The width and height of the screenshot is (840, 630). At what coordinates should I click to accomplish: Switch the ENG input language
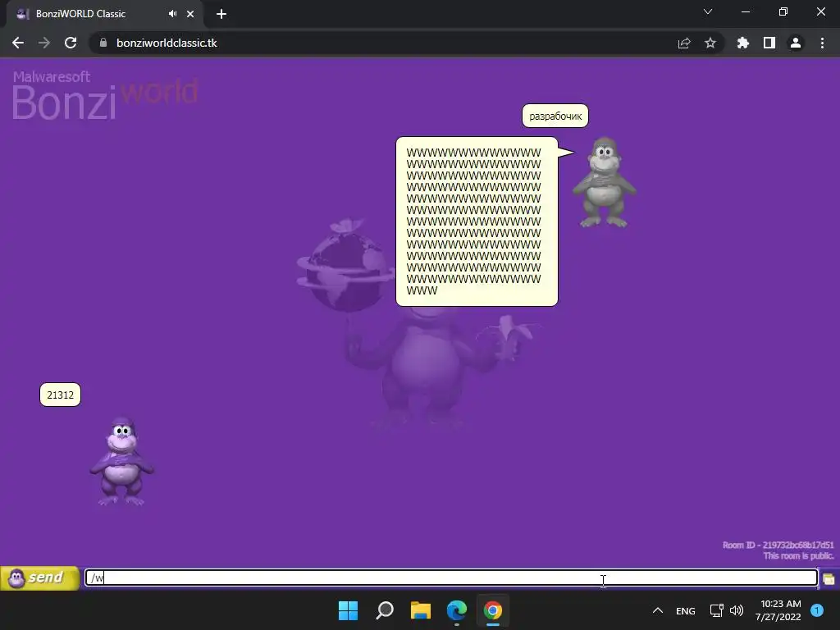686,610
